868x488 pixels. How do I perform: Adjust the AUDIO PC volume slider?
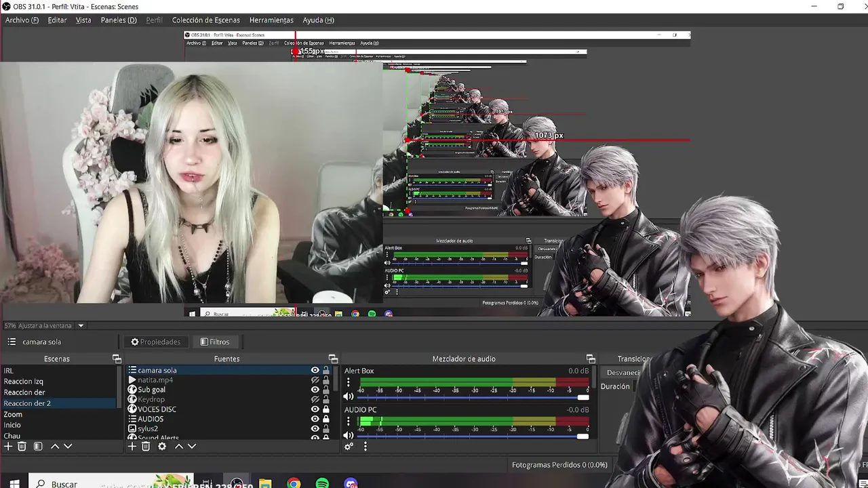pos(473,436)
